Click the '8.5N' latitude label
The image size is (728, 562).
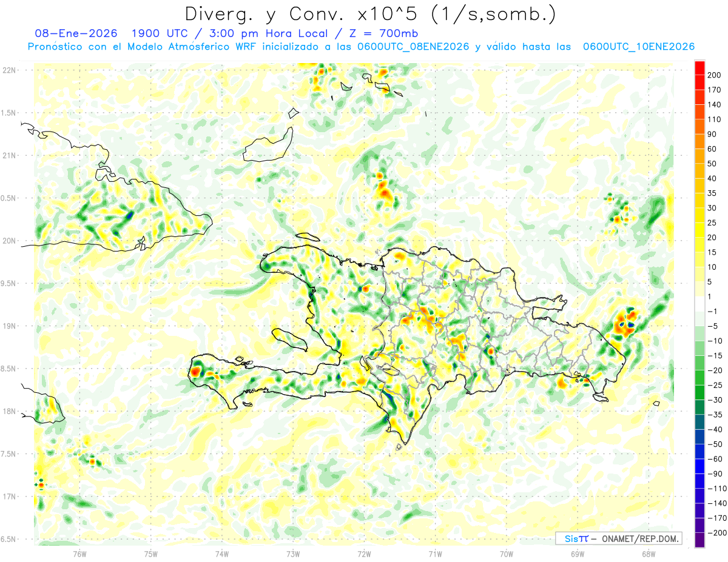pyautogui.click(x=9, y=369)
